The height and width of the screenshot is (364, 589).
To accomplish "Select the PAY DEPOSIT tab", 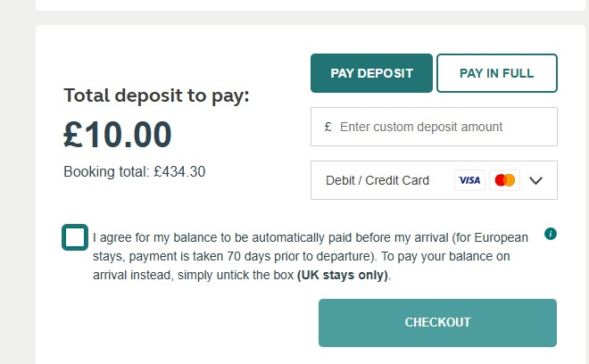I will tap(371, 73).
